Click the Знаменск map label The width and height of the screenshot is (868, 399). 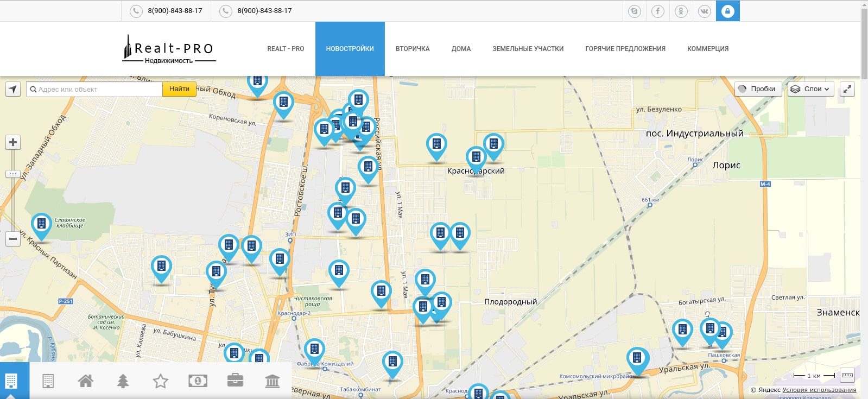(x=838, y=313)
